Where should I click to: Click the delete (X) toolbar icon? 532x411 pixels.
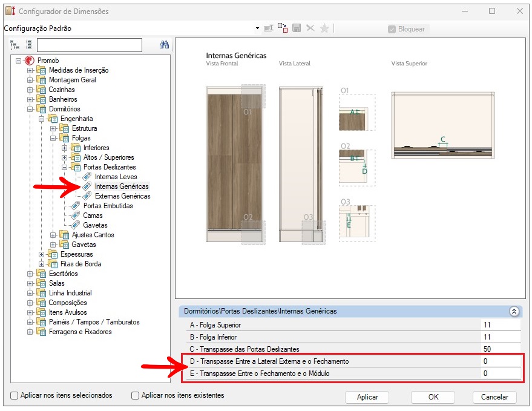coord(310,28)
